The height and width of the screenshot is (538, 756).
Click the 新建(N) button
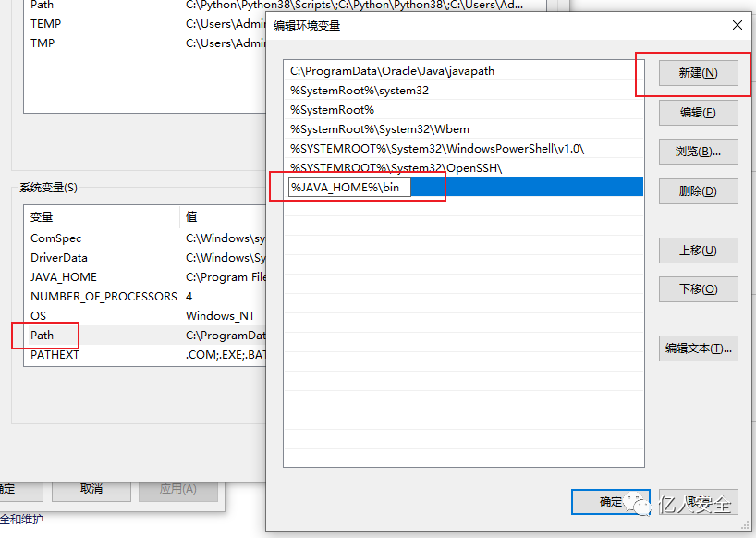pos(698,73)
